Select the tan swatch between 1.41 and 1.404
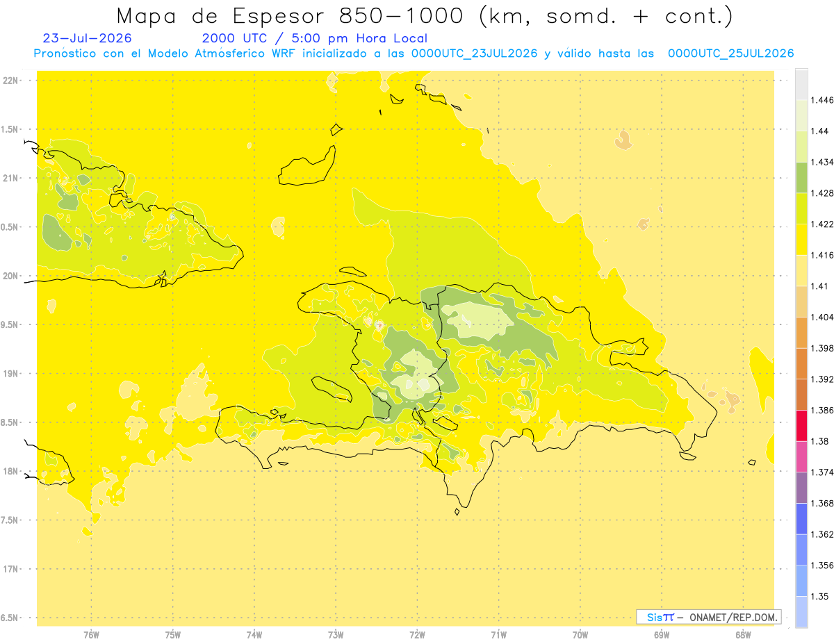834x644 pixels. coord(801,302)
